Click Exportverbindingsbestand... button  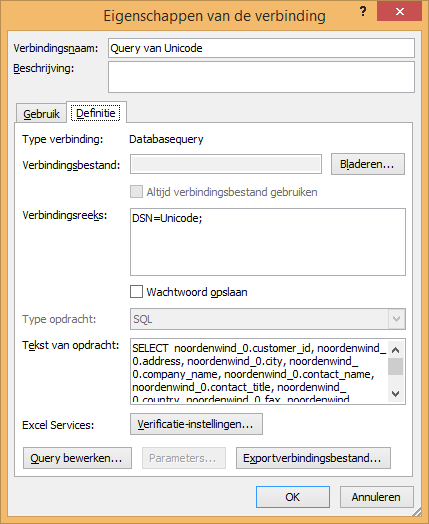pos(313,458)
